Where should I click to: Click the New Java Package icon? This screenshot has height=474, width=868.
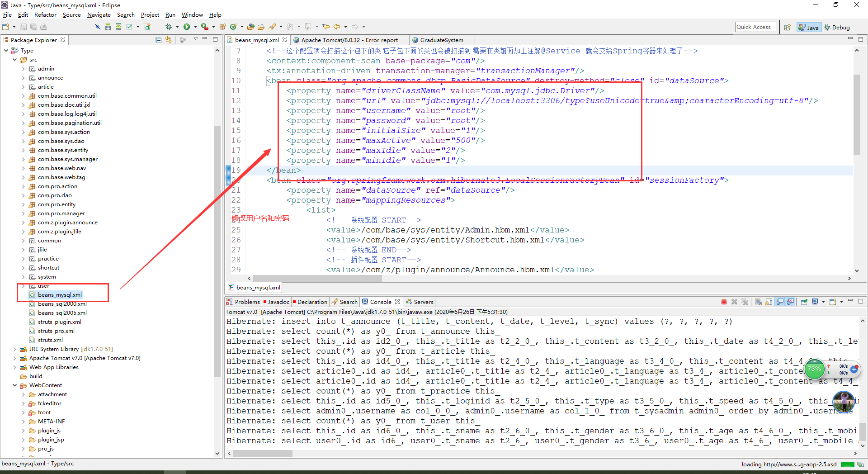tap(222, 27)
